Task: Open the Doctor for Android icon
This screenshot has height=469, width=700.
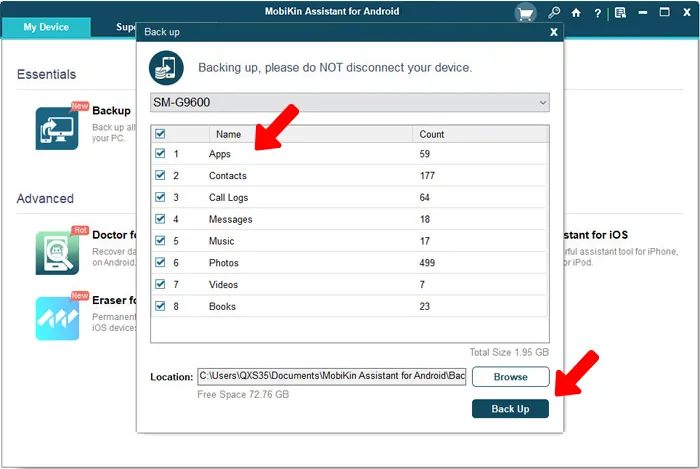Action: coord(57,253)
